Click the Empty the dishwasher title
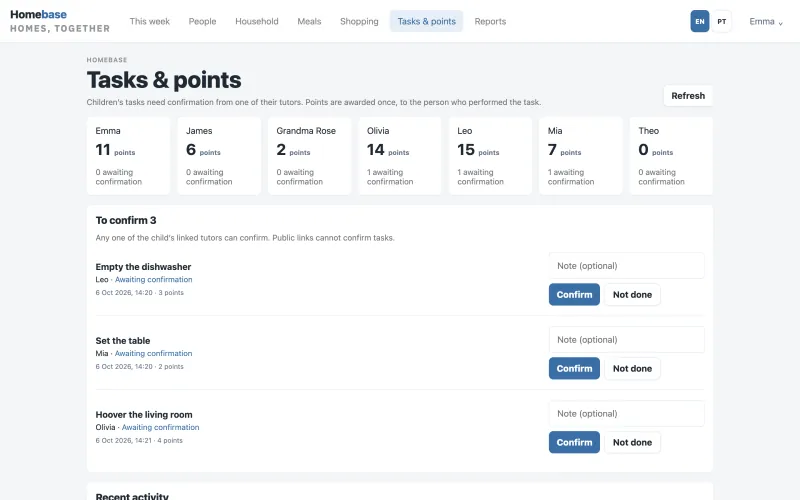Viewport: 800px width, 500px height. point(143,267)
